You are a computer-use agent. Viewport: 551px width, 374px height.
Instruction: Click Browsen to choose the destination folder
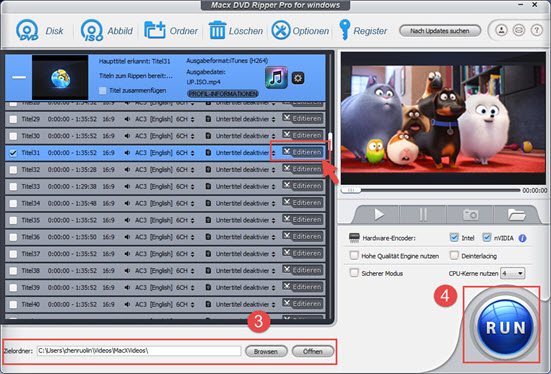tap(266, 351)
